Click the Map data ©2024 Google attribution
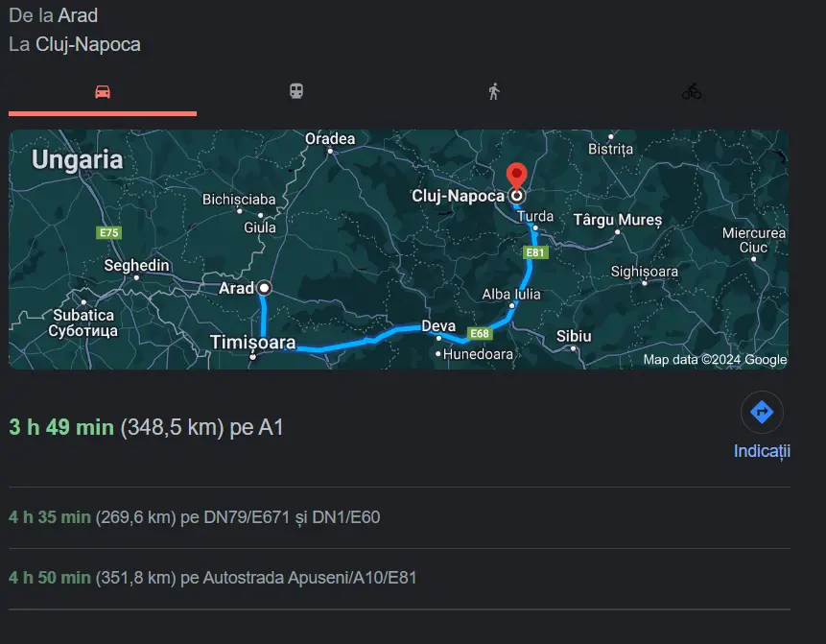The width and height of the screenshot is (826, 644). [715, 360]
